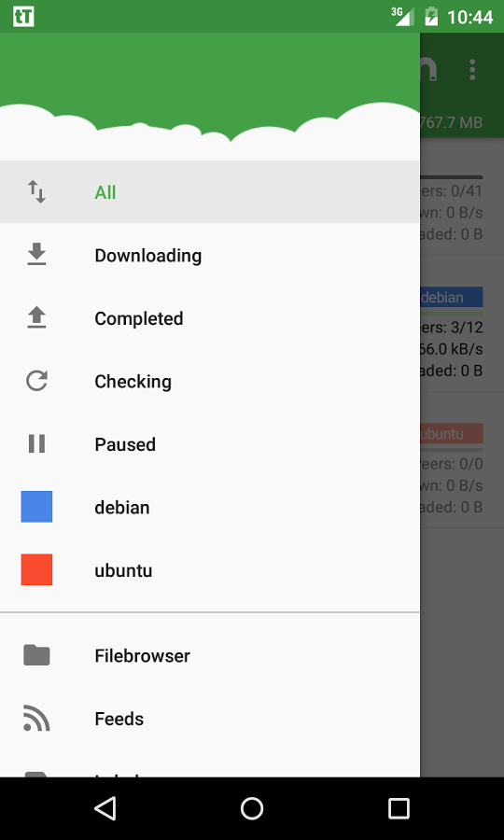504x840 pixels.
Task: Click the RSS icon for Feeds
Action: 37,718
